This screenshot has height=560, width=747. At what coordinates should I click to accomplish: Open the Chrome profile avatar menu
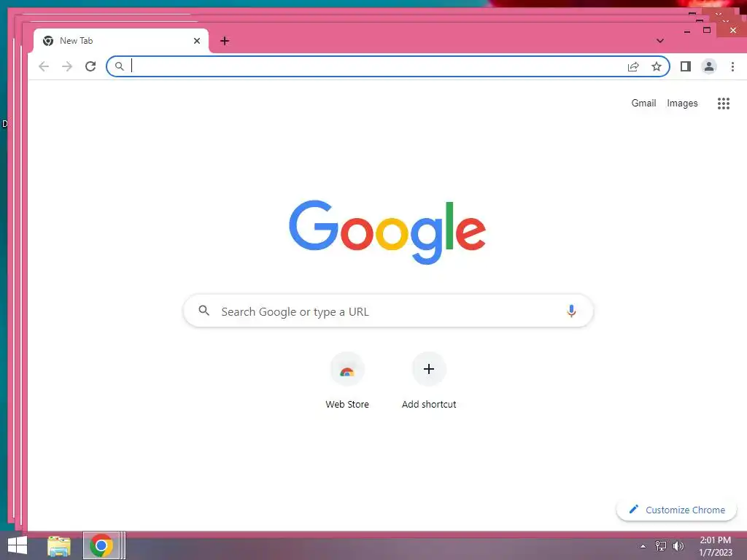tap(709, 66)
